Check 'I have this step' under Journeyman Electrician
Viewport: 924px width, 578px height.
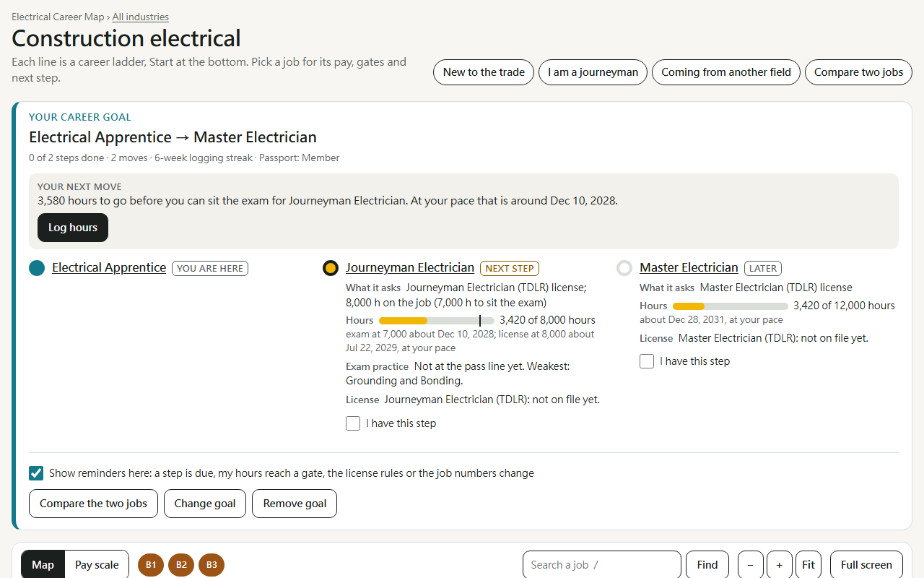(353, 423)
